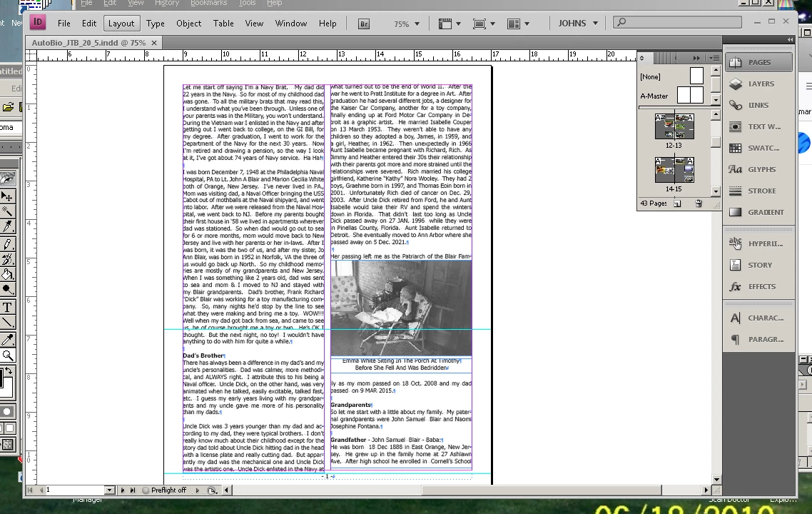
Task: Open the Preflight menu arrow
Action: click(x=197, y=490)
